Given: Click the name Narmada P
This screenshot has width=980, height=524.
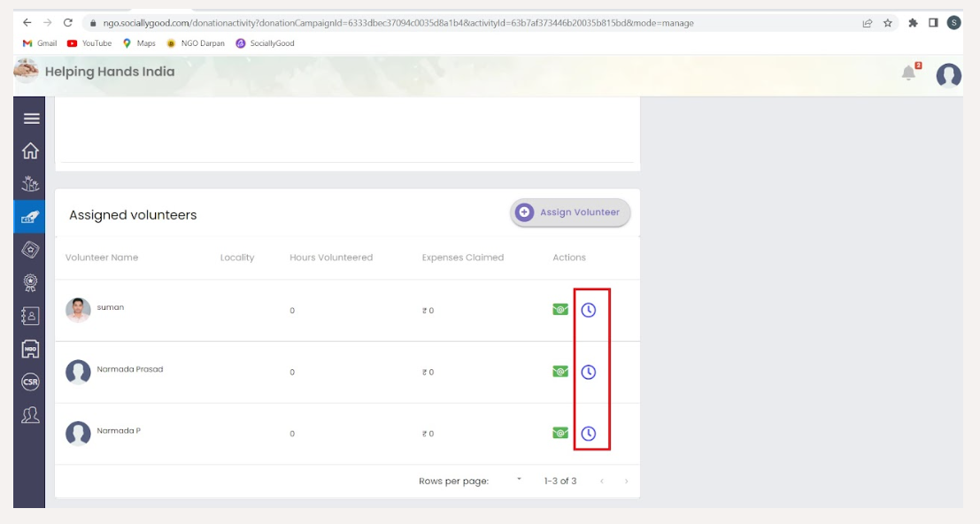Looking at the screenshot, I should click(x=119, y=430).
